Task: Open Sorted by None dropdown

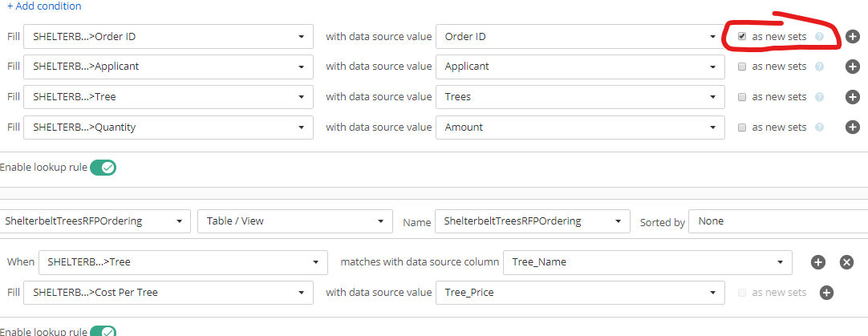Action: pyautogui.click(x=778, y=221)
